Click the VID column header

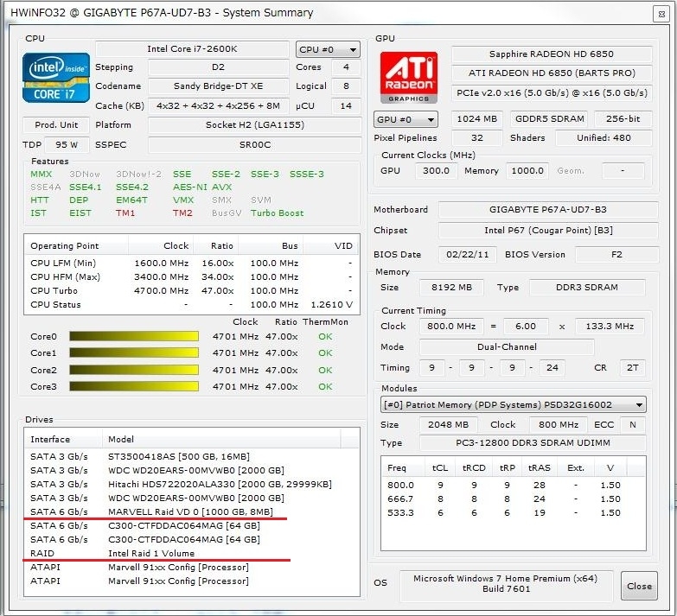(x=331, y=246)
